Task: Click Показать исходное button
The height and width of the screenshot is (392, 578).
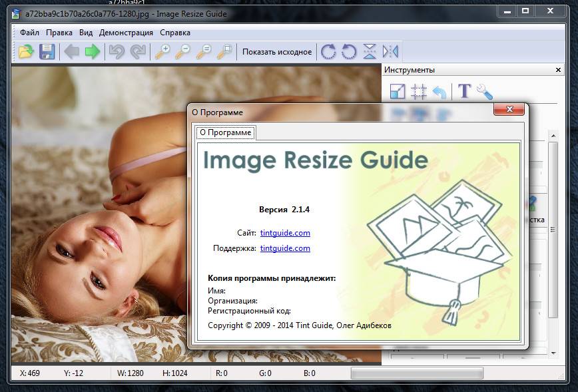Action: (277, 52)
